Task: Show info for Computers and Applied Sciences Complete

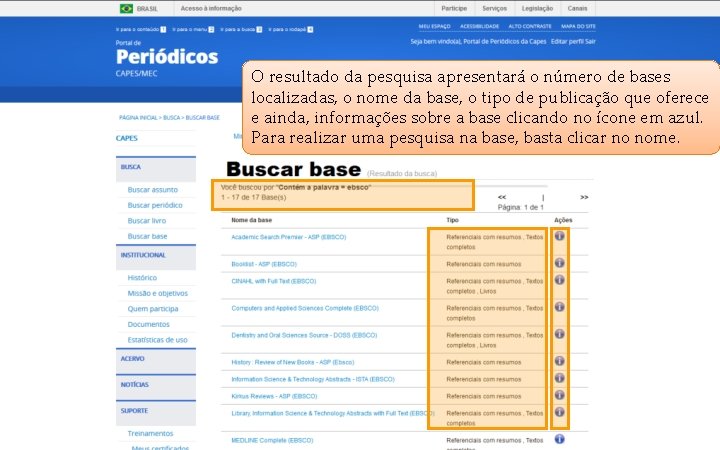Action: (x=559, y=307)
